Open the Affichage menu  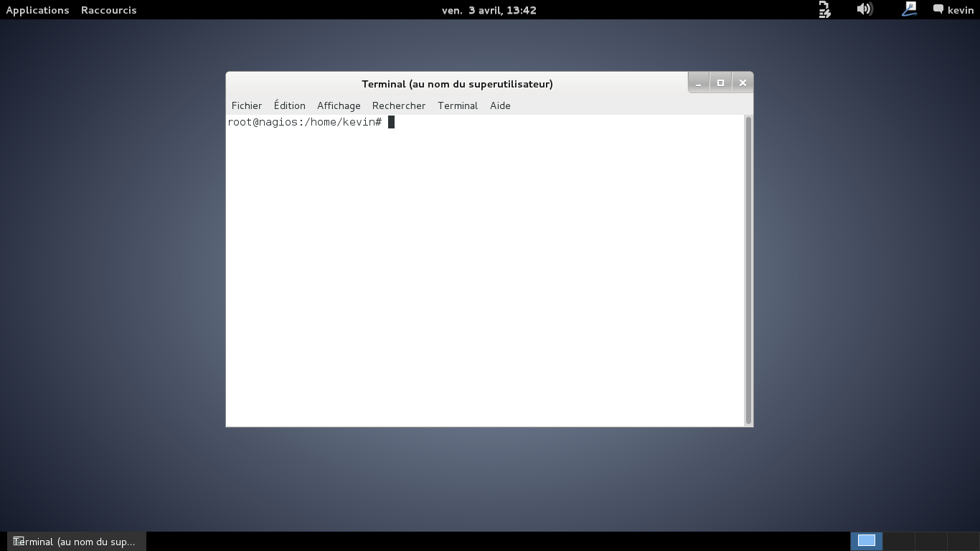(339, 105)
